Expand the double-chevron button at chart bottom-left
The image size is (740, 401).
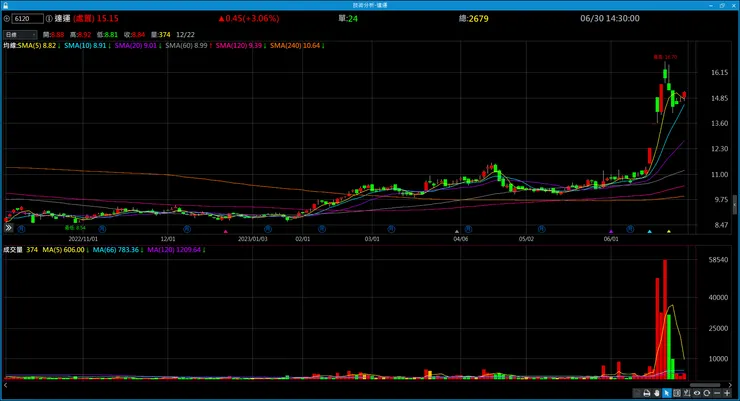point(8,228)
